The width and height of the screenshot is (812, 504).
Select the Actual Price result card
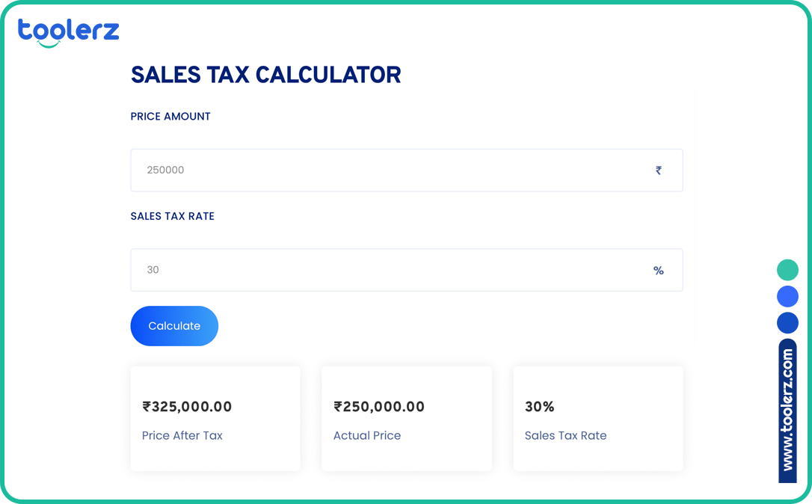pyautogui.click(x=407, y=418)
